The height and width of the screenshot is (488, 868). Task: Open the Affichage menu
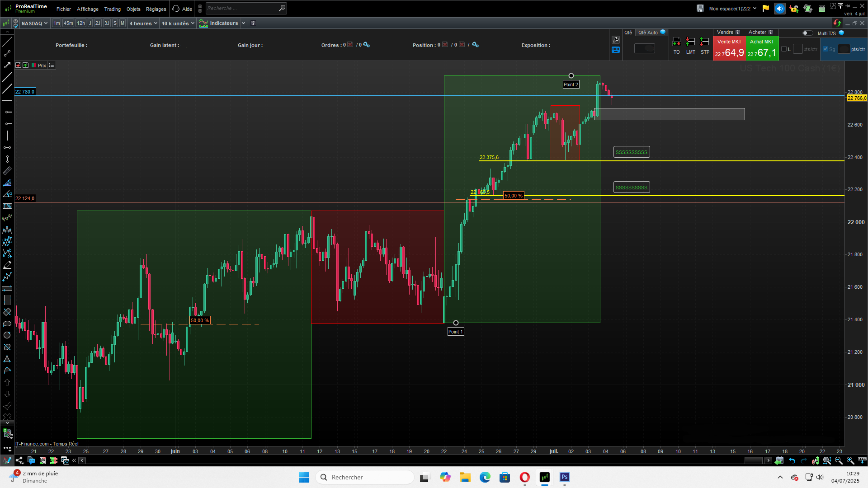pos(87,9)
